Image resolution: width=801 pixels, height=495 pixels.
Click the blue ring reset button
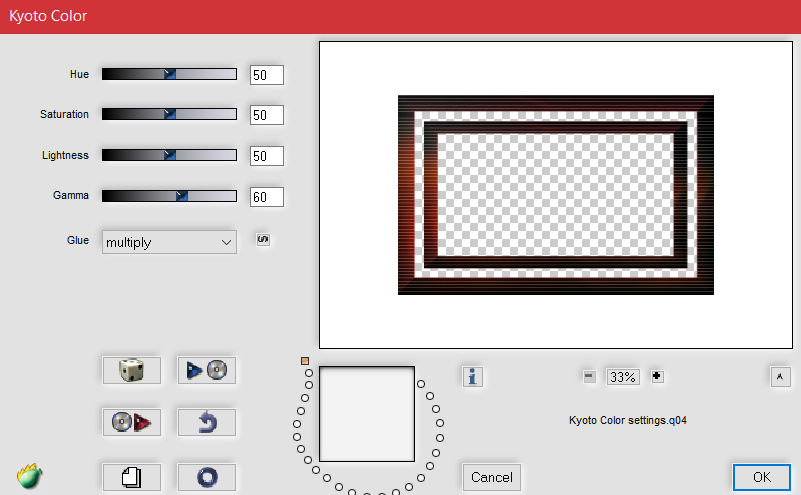[x=206, y=477]
